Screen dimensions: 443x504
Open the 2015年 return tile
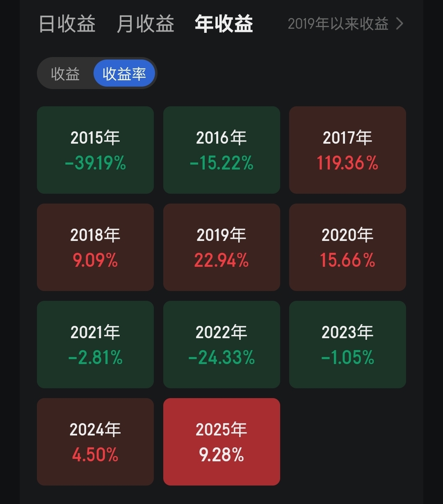coord(95,150)
